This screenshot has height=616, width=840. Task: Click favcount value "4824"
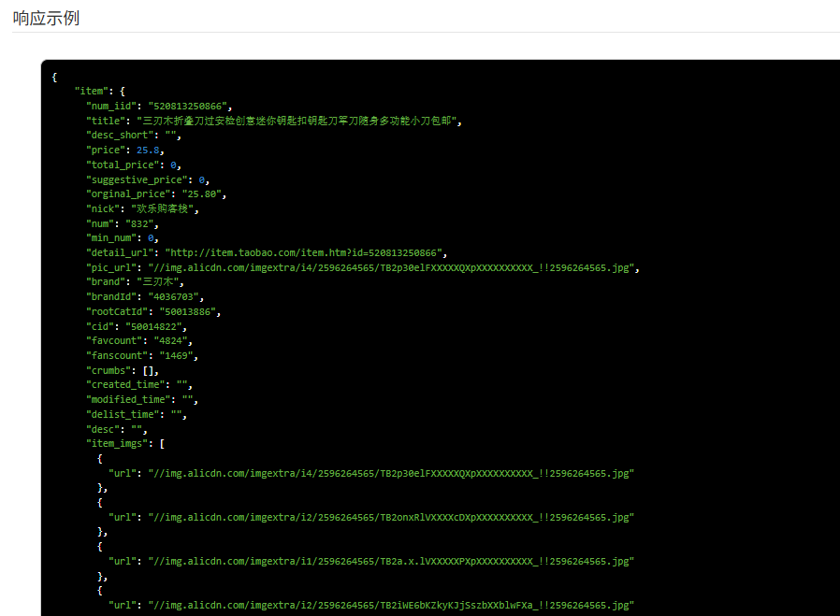(x=170, y=341)
